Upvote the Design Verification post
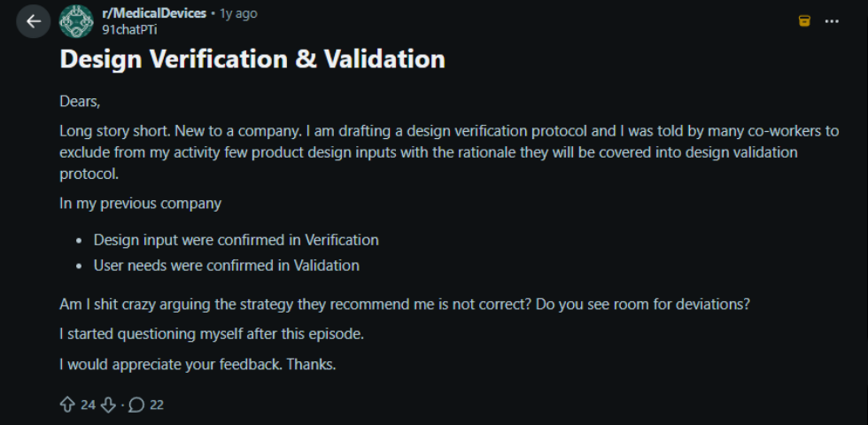This screenshot has height=425, width=868. [x=67, y=405]
